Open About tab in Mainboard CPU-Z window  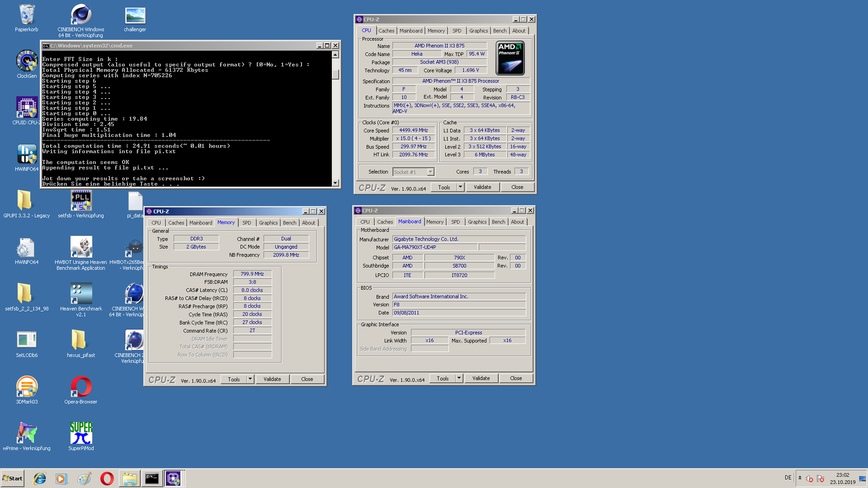(x=517, y=222)
